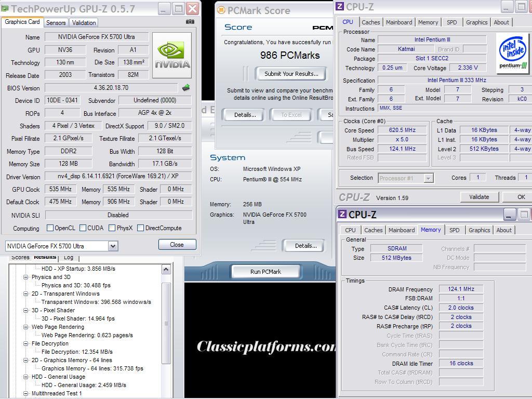Minimize the upper CPU-Z window
The width and height of the screenshot is (532, 399).
(506, 7)
